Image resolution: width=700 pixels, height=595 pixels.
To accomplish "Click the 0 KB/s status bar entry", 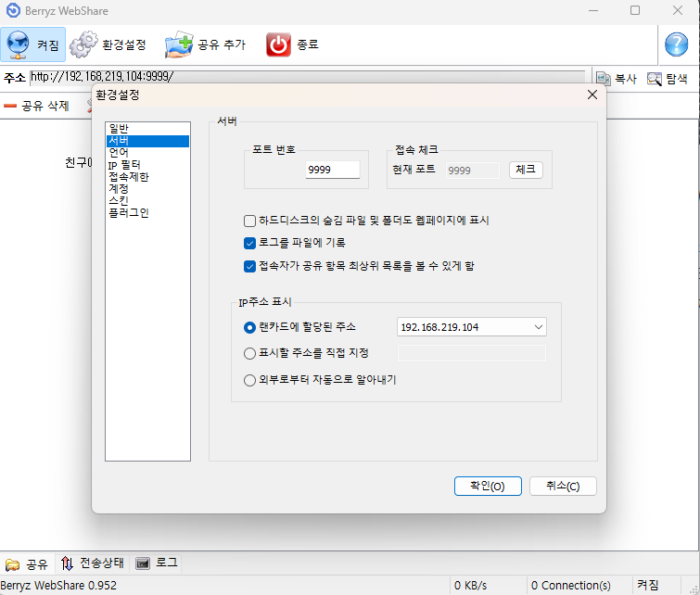I will pos(471,586).
